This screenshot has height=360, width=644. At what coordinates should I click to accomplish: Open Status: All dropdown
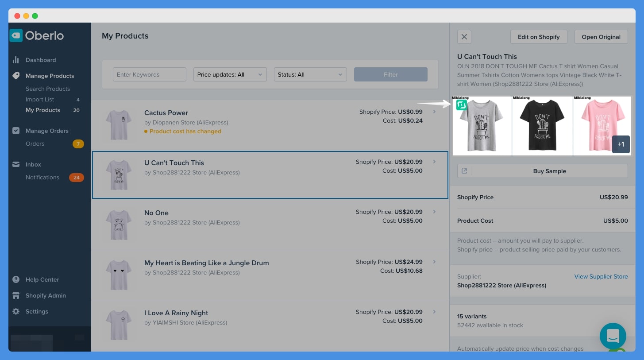point(310,74)
